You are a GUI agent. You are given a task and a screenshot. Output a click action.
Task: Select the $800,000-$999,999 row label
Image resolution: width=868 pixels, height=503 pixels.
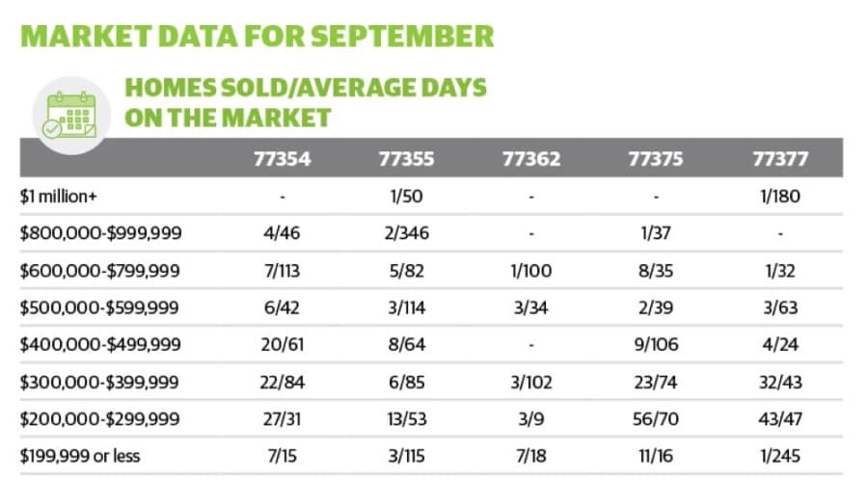pos(100,233)
